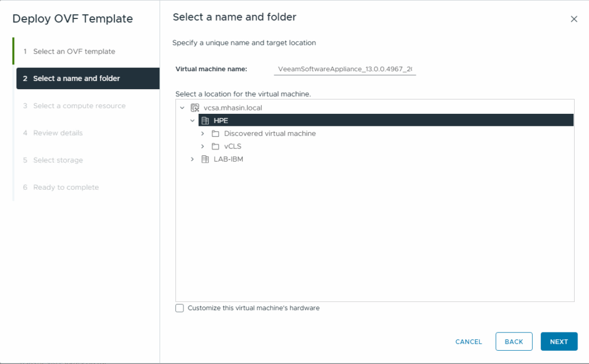Expand the LAB-IBM datacenter
The height and width of the screenshot is (364, 589).
click(x=193, y=159)
